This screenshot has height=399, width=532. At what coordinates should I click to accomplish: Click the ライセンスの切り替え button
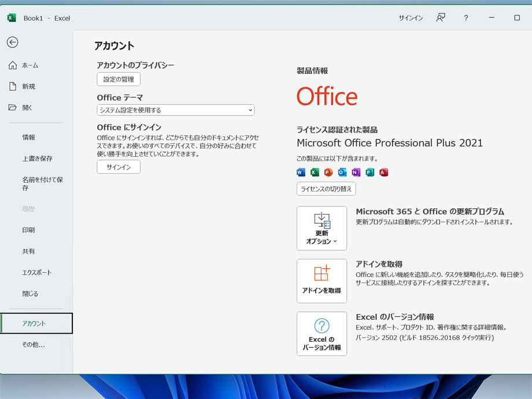[326, 189]
